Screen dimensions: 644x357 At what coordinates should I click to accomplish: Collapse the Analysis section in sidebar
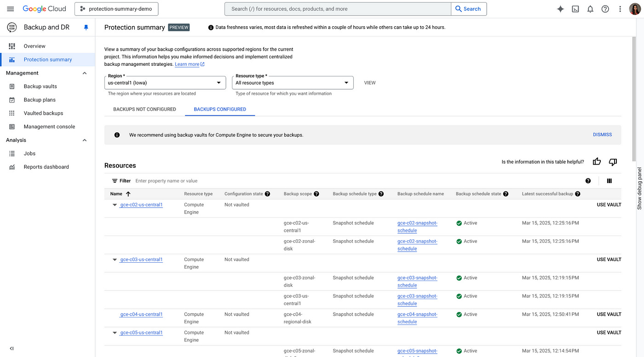coord(85,140)
